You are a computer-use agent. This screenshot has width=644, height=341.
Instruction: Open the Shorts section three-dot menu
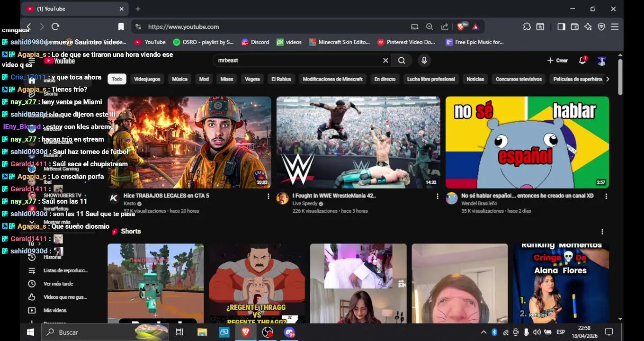[x=602, y=232]
